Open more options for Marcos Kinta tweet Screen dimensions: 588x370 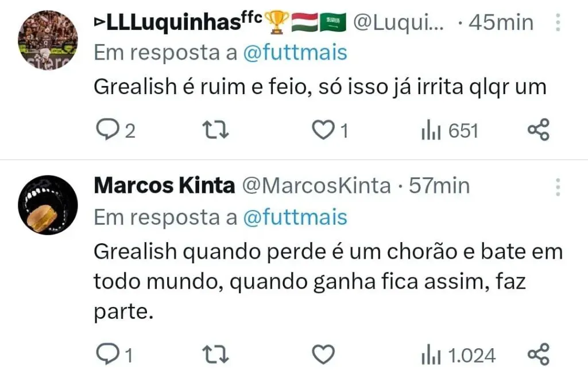(x=559, y=186)
